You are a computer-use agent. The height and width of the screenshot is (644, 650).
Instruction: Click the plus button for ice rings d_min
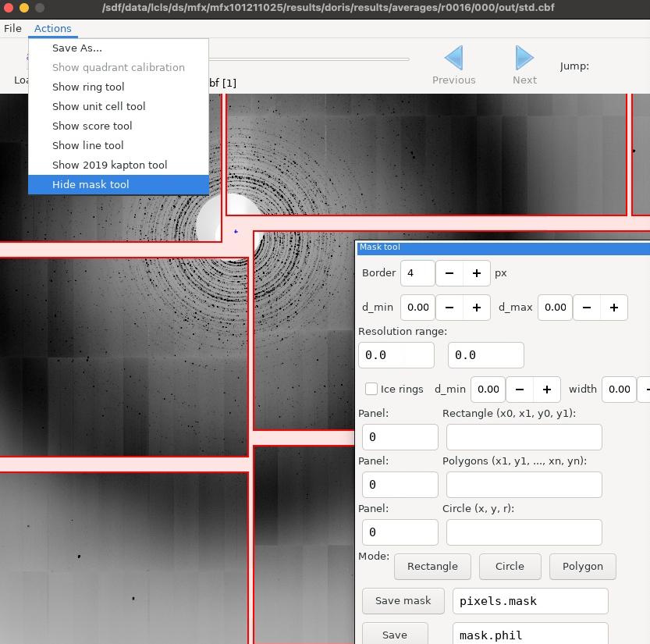[547, 390]
